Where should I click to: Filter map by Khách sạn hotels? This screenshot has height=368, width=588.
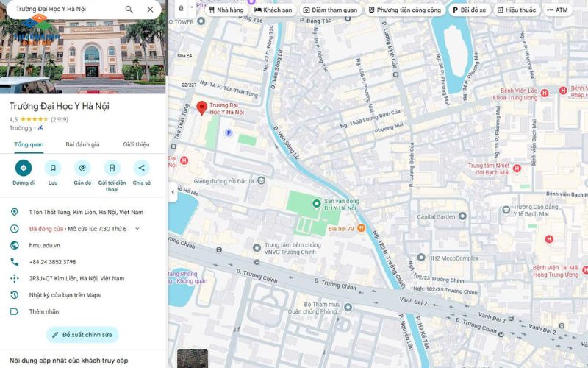(273, 10)
